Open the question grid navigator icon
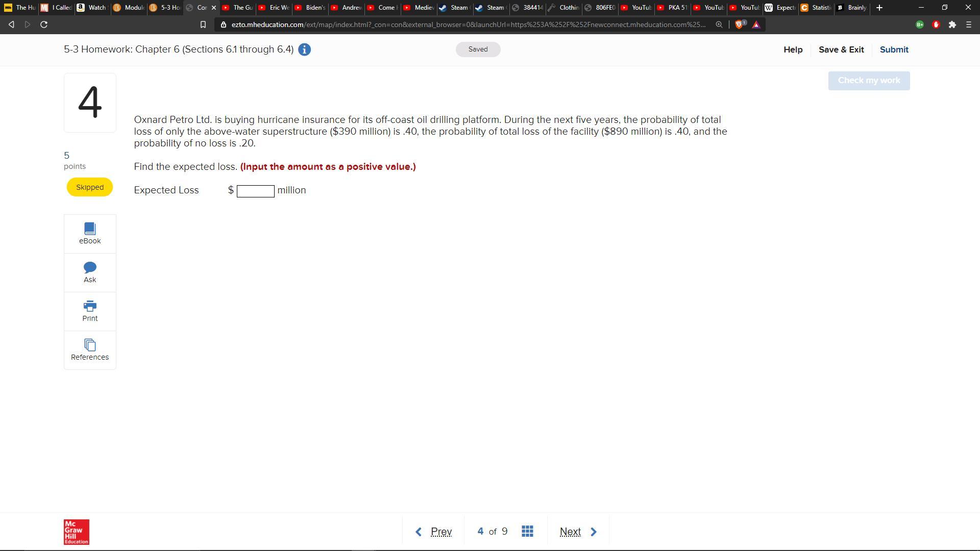The width and height of the screenshot is (980, 551). [527, 532]
